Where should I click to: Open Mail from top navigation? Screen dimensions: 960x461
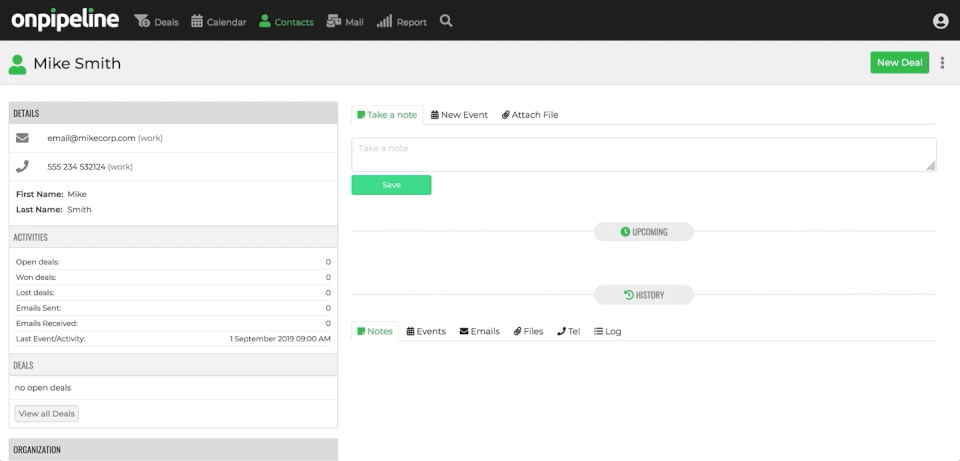click(x=345, y=22)
